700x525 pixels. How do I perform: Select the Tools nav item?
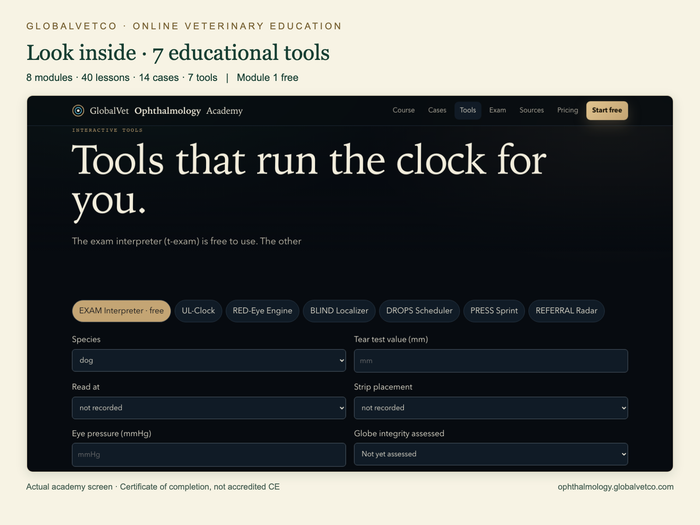[468, 110]
